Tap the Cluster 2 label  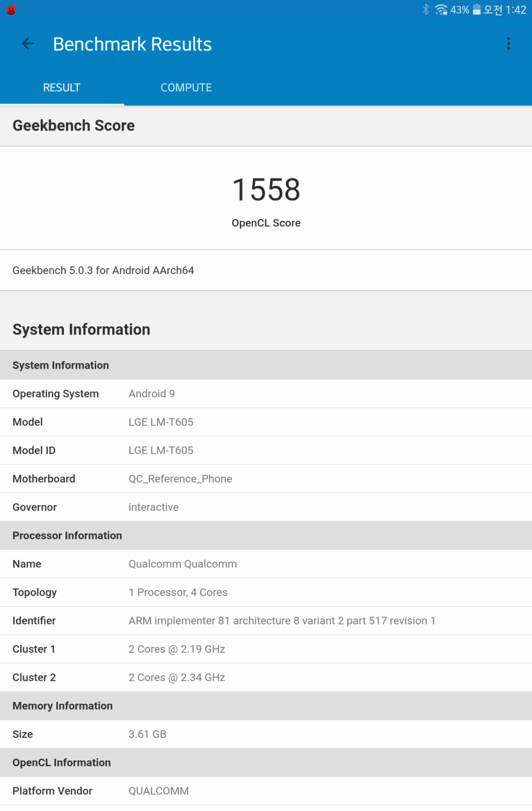[x=34, y=678]
